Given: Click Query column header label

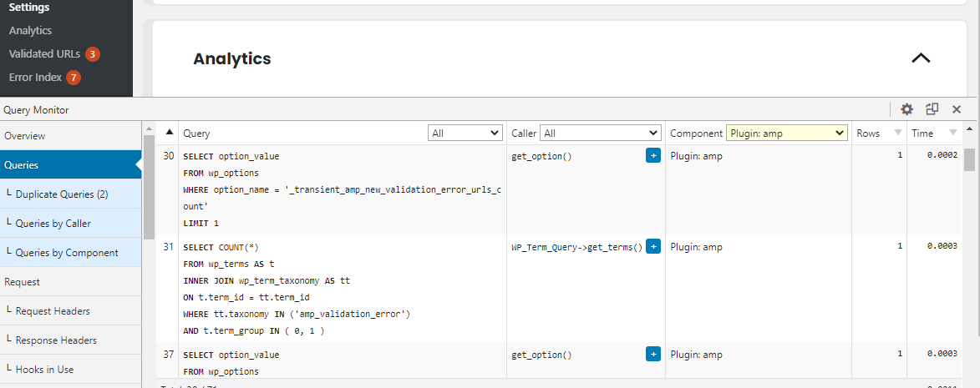Looking at the screenshot, I should tap(196, 134).
